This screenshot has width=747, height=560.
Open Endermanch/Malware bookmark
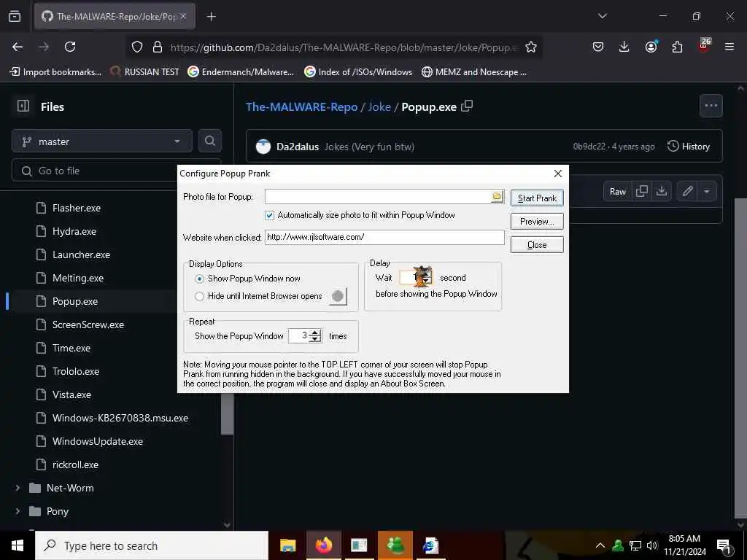pyautogui.click(x=241, y=72)
